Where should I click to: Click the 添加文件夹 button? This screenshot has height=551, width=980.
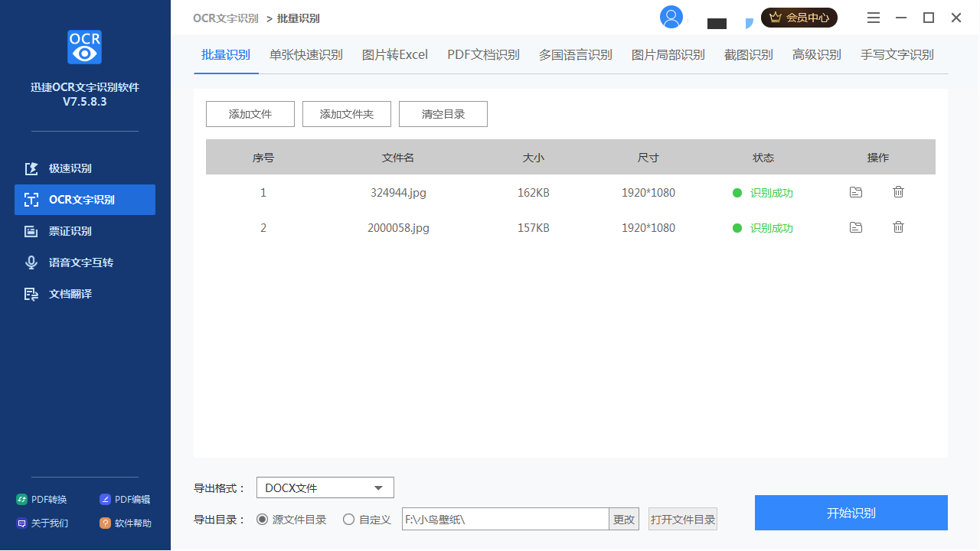pyautogui.click(x=347, y=114)
